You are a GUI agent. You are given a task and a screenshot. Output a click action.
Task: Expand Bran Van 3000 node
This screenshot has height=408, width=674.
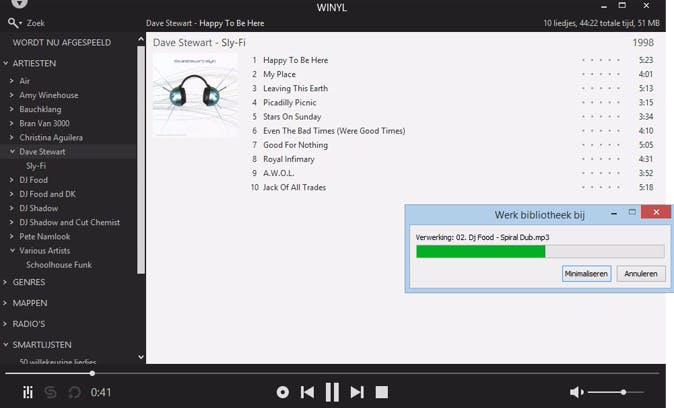tap(12, 123)
